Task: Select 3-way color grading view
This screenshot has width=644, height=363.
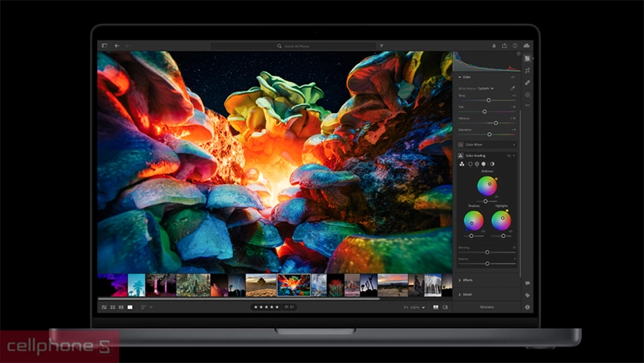Action: click(462, 164)
